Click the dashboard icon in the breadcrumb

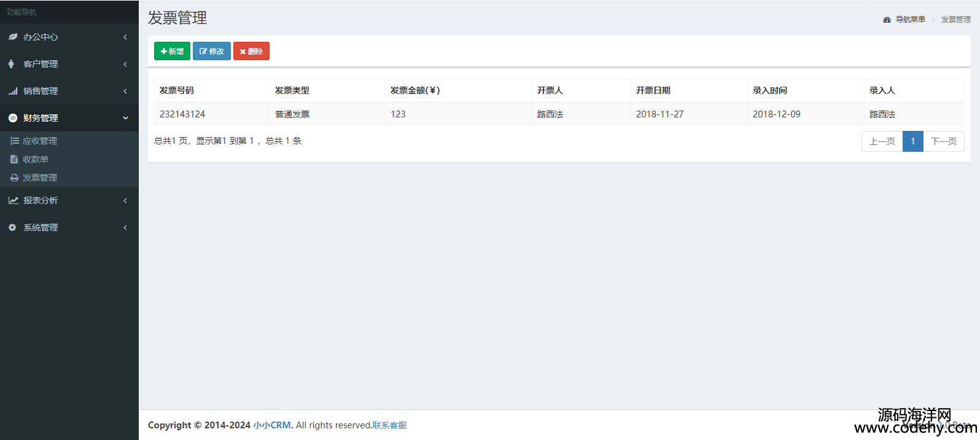pyautogui.click(x=887, y=20)
